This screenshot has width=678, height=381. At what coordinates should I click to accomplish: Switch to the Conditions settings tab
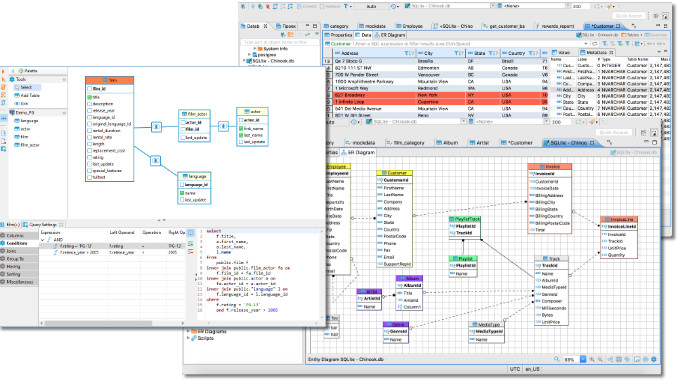point(16,243)
